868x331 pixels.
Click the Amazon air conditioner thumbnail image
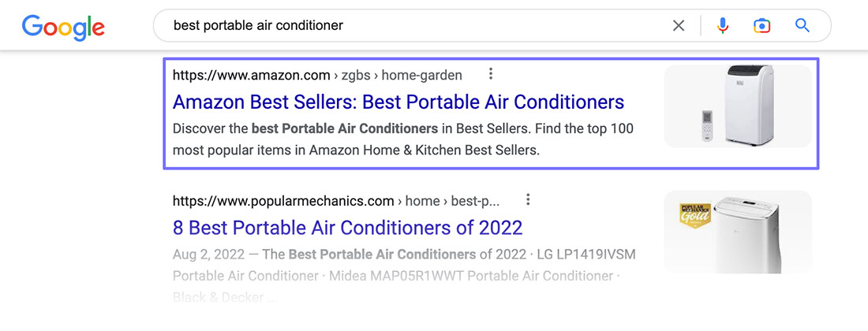(x=738, y=106)
